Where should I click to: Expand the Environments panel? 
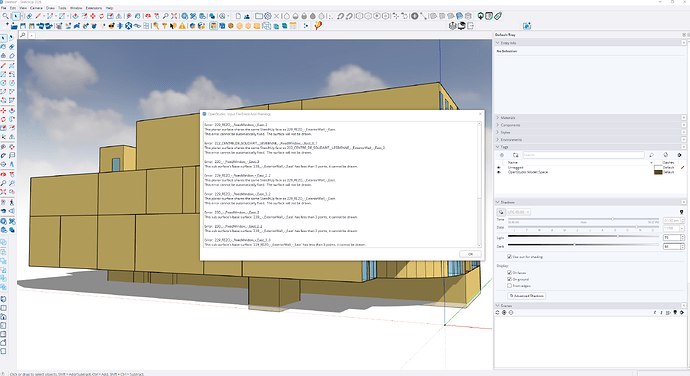pyautogui.click(x=498, y=140)
